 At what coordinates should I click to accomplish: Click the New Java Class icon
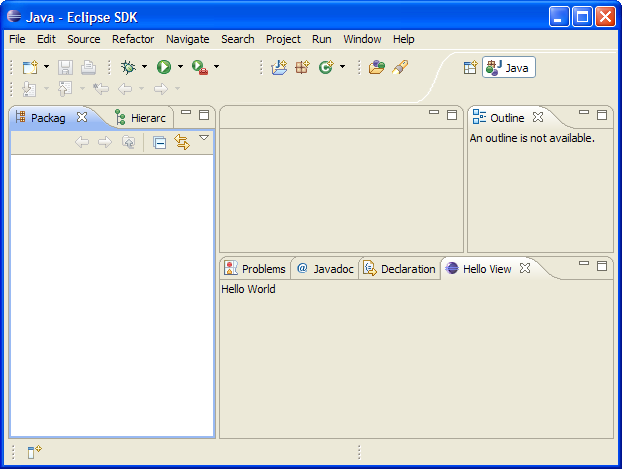[x=326, y=67]
